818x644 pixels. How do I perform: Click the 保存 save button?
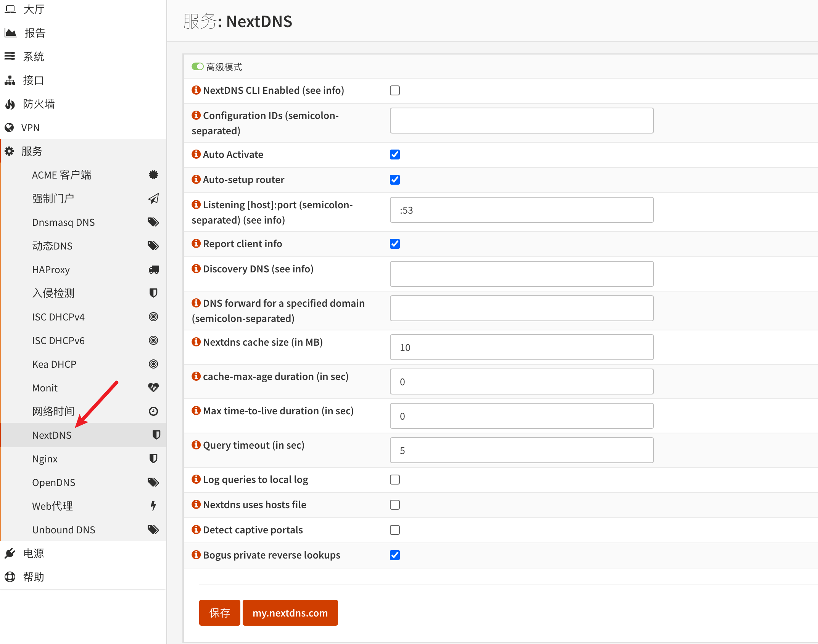point(219,613)
